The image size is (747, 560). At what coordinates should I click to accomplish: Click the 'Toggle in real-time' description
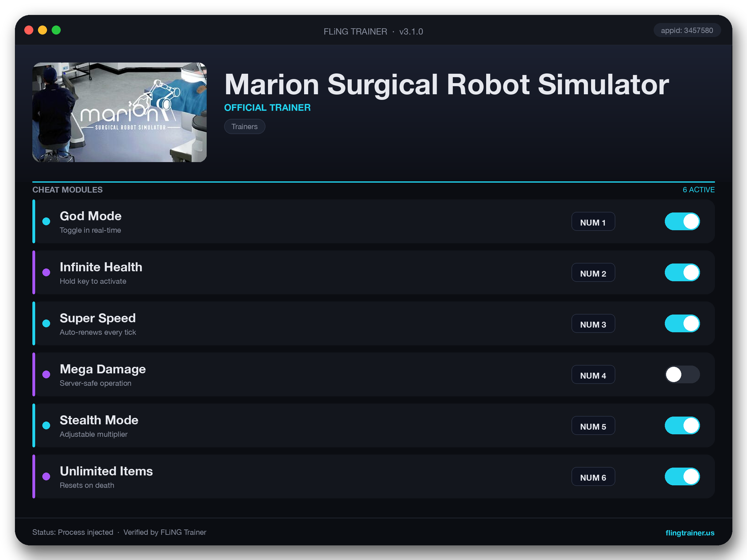pos(90,230)
